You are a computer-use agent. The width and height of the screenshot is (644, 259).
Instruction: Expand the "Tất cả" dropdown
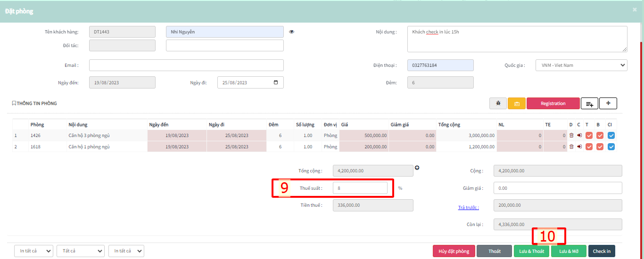[80, 251]
